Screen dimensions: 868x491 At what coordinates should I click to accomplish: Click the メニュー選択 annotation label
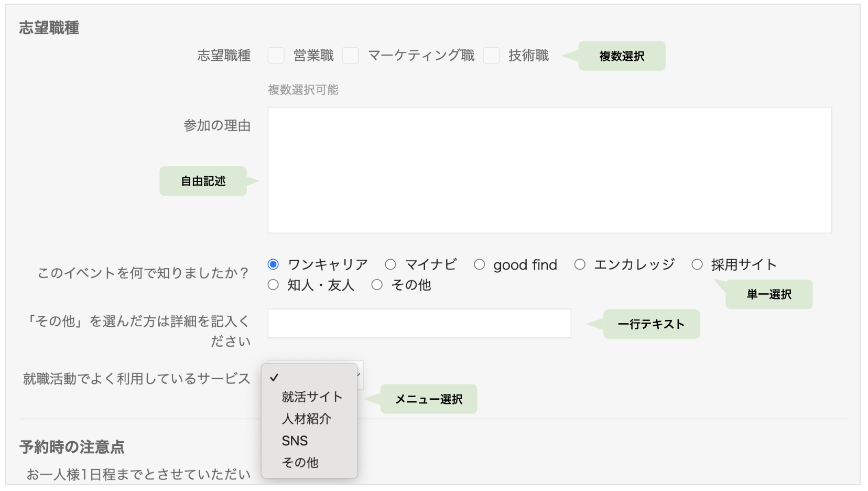pyautogui.click(x=429, y=399)
